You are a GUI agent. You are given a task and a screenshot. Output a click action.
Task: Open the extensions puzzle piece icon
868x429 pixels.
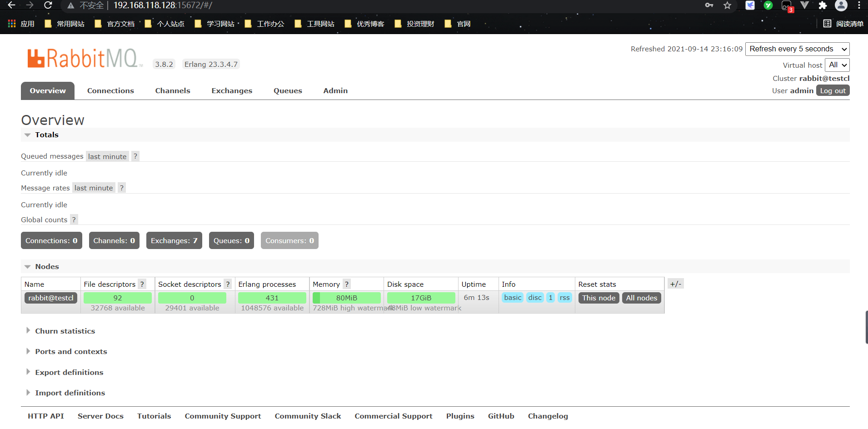pyautogui.click(x=823, y=5)
